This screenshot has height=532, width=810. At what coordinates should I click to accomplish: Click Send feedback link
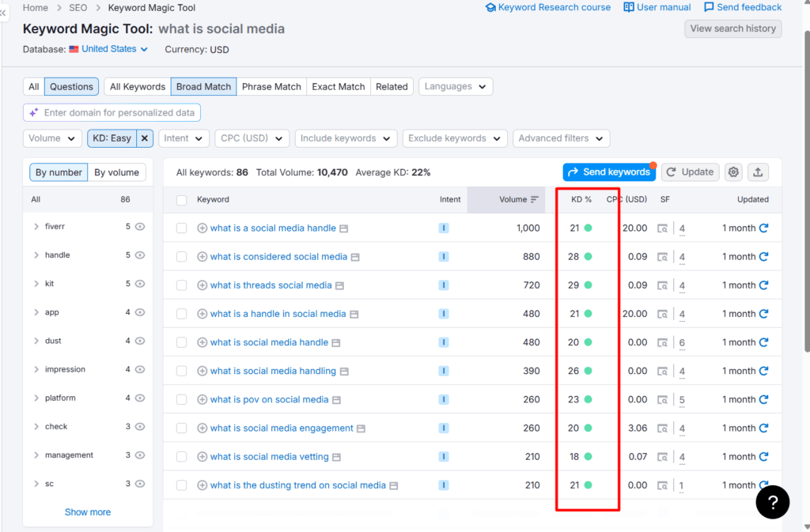[x=743, y=8]
